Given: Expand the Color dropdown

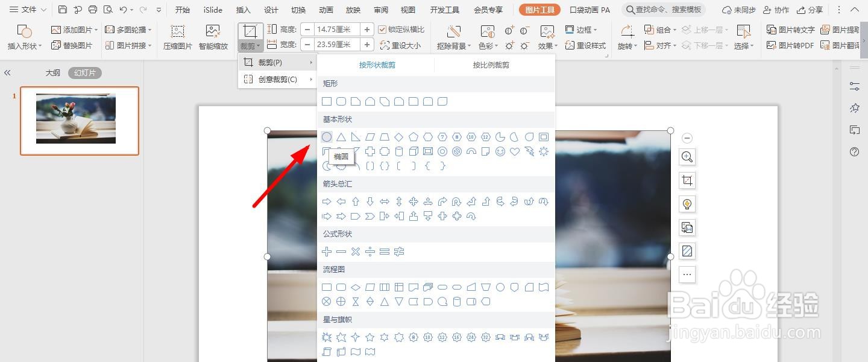Looking at the screenshot, I should pyautogui.click(x=488, y=46).
